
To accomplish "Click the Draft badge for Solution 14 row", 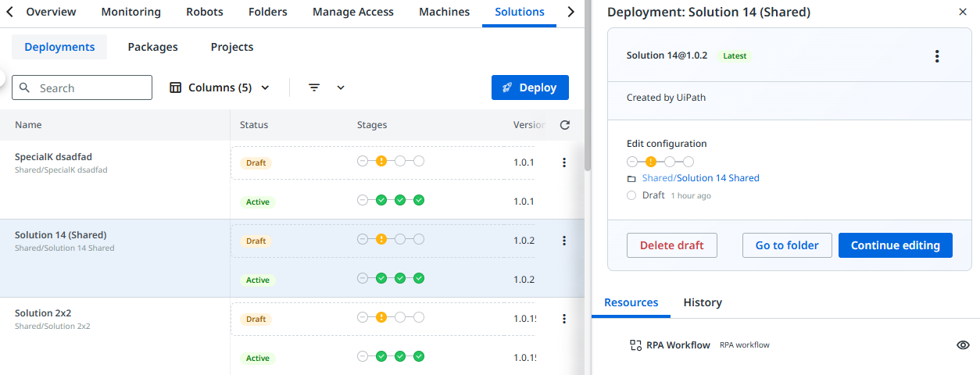I will pyautogui.click(x=256, y=241).
